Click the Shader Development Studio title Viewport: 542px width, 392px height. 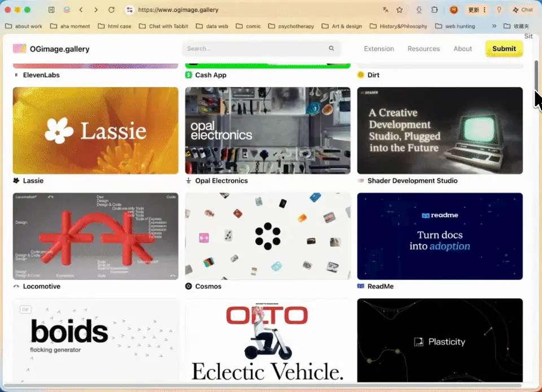pyautogui.click(x=412, y=180)
